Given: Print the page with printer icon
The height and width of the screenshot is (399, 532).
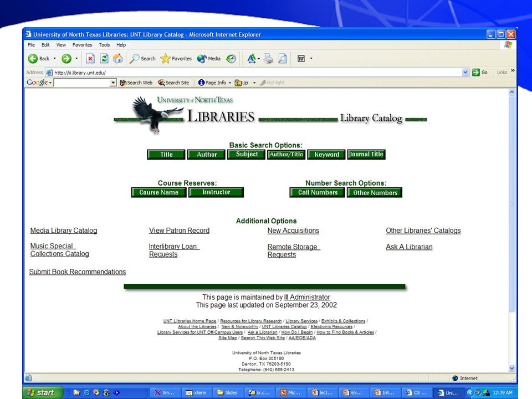Looking at the screenshot, I should [x=268, y=59].
